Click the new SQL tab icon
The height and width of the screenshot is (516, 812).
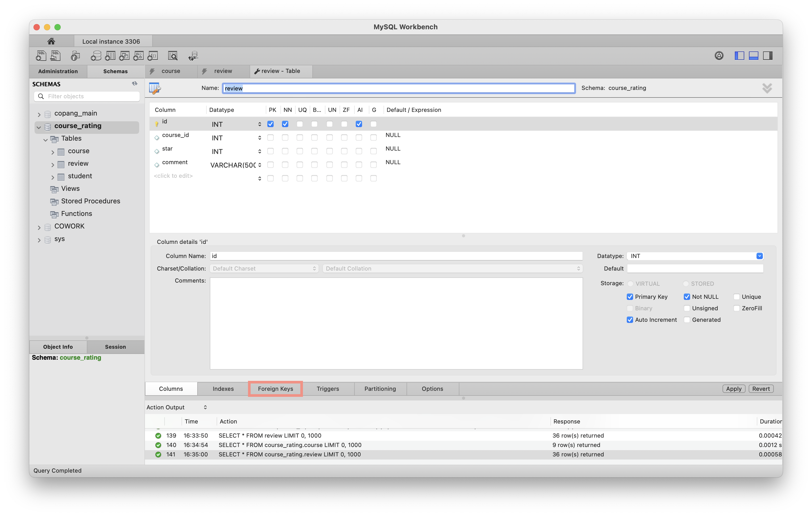coord(41,56)
